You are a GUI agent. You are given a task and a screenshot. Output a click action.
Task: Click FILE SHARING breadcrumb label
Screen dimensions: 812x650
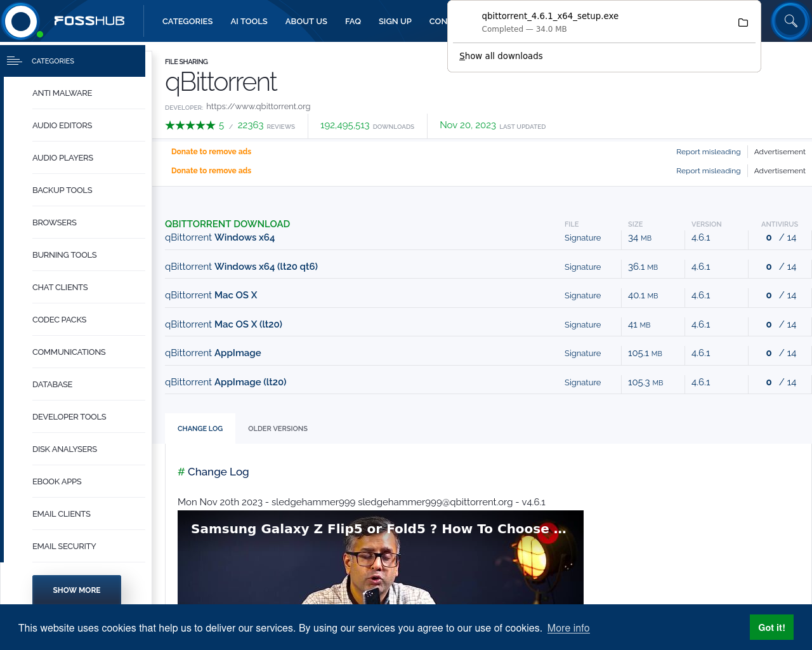click(x=187, y=62)
